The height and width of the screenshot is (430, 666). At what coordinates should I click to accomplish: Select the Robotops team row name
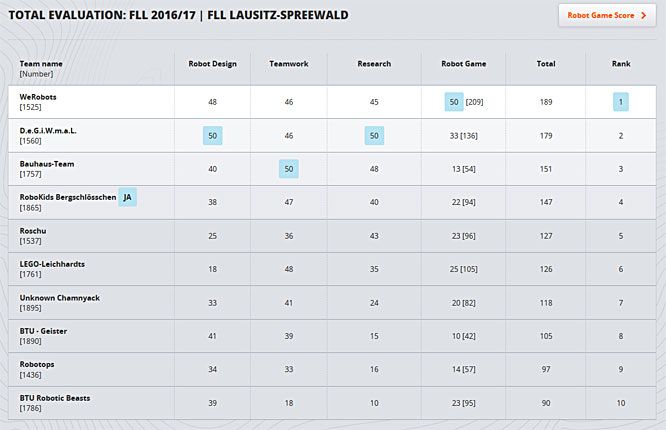(x=37, y=365)
